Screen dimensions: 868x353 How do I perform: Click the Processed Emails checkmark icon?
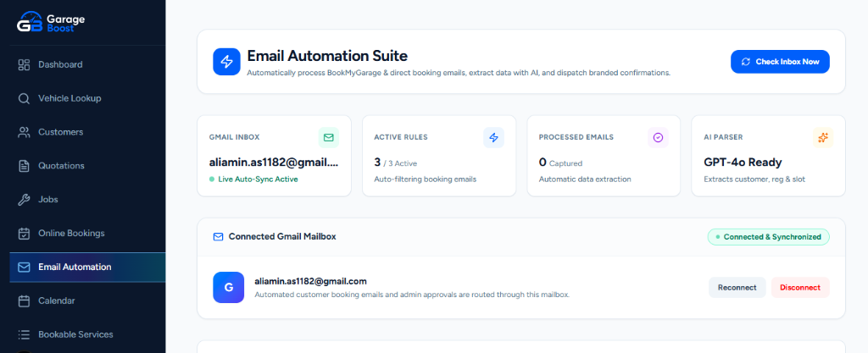coord(658,137)
